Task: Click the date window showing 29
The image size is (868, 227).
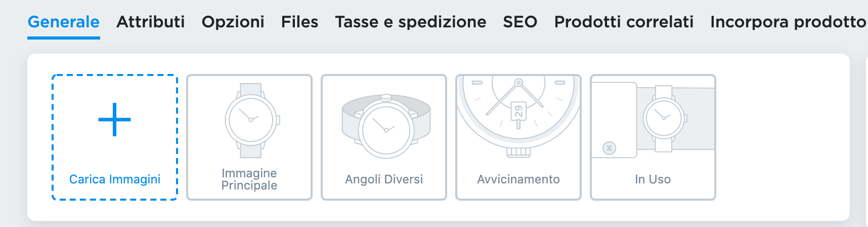Action: click(x=518, y=111)
